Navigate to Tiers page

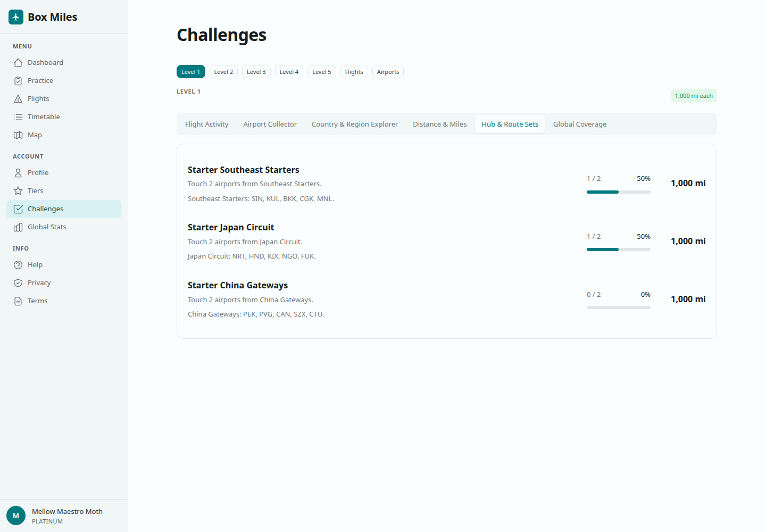click(x=64, y=191)
